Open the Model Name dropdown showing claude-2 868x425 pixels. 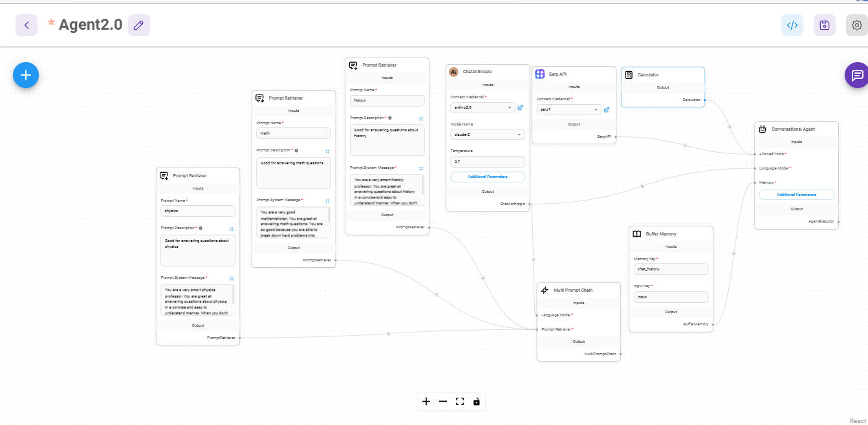(487, 134)
